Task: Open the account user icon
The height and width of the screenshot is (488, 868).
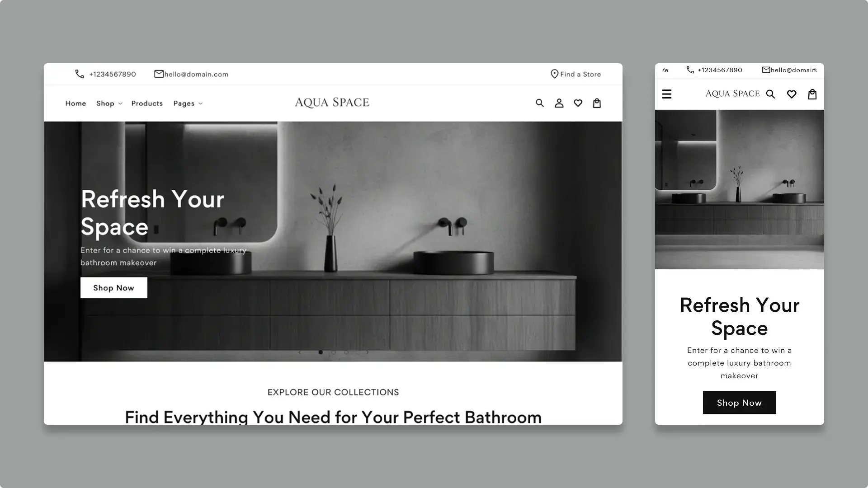Action: pyautogui.click(x=559, y=103)
